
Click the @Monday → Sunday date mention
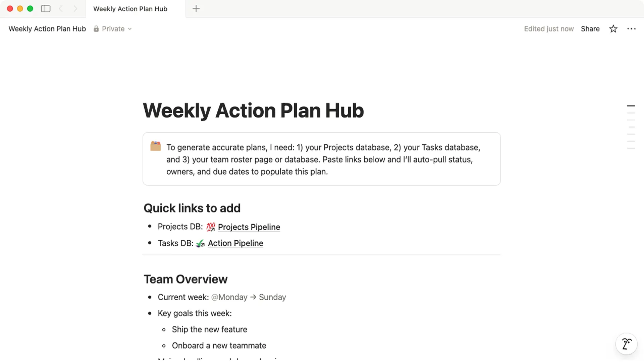tap(249, 297)
